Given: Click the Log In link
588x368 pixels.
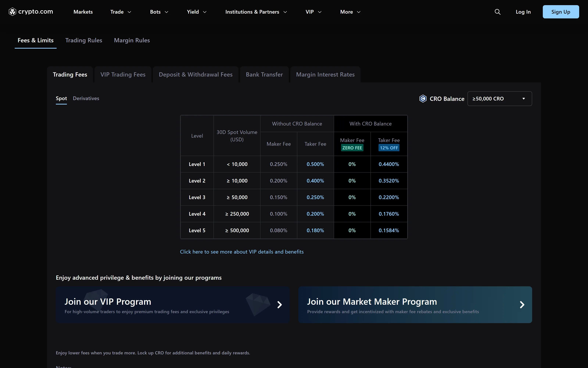Looking at the screenshot, I should coord(523,12).
